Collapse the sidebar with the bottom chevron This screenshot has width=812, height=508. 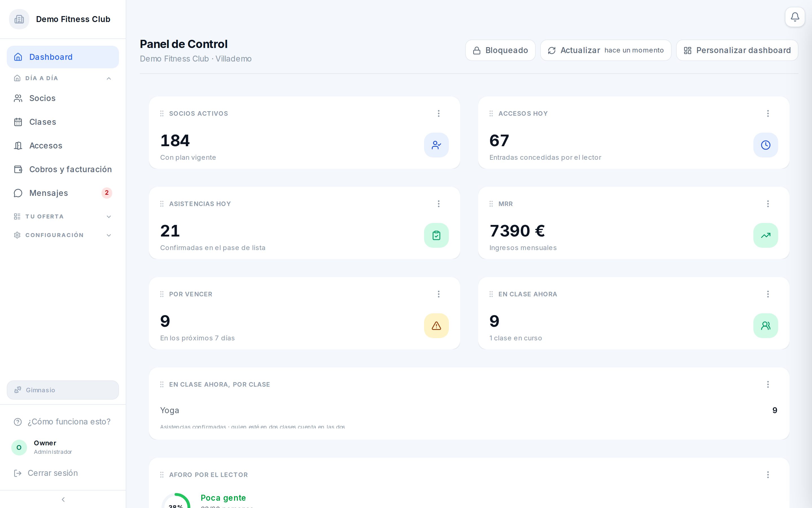click(63, 500)
